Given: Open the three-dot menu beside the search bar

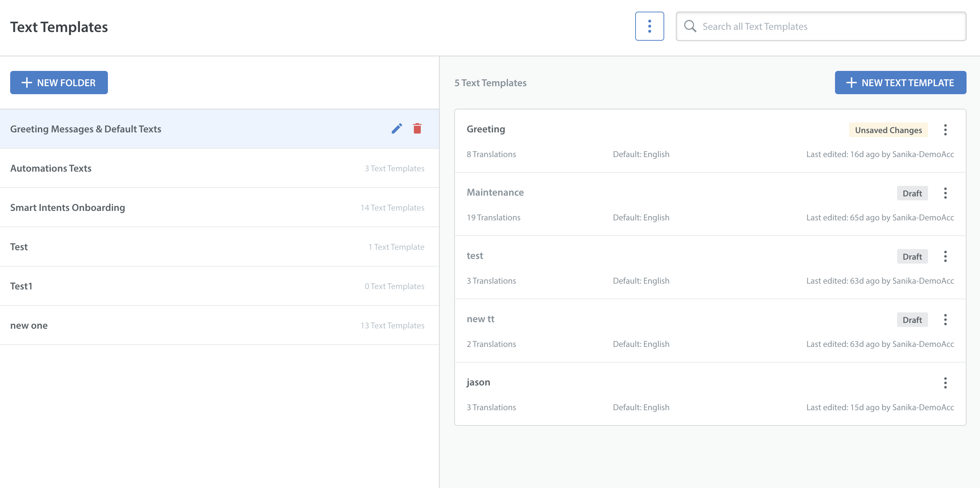Looking at the screenshot, I should point(649,26).
